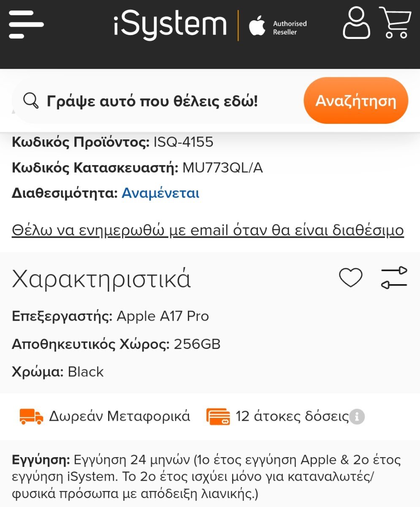Focus the search text field
420x507 pixels.
click(169, 101)
